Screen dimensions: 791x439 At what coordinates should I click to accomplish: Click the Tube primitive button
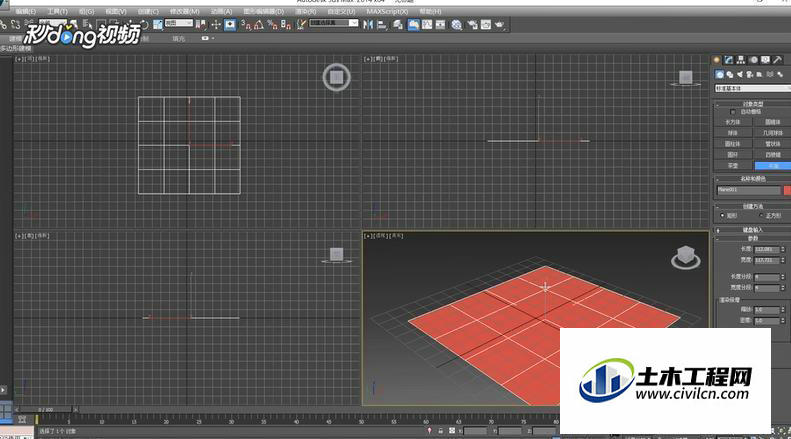[x=772, y=144]
